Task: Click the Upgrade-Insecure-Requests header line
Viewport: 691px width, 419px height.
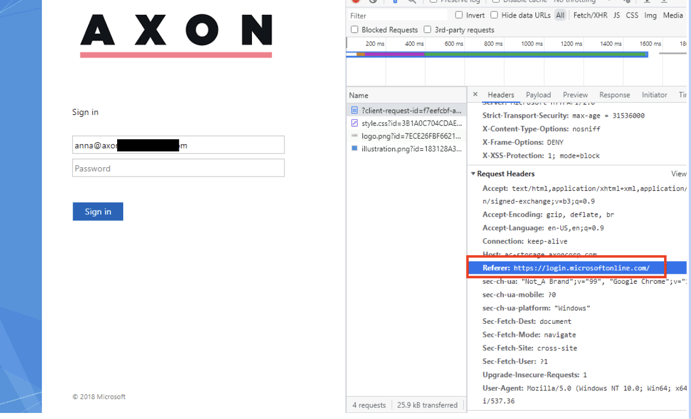Action: 535,375
